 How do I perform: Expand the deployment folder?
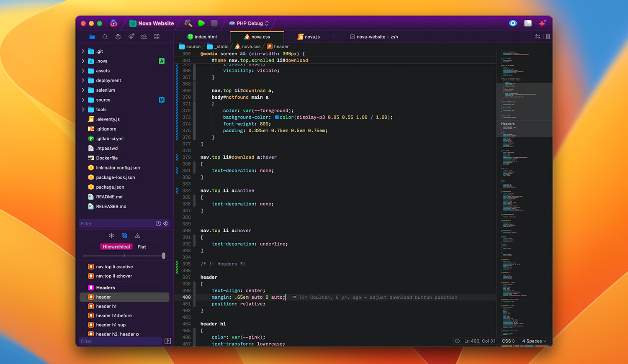[x=83, y=80]
